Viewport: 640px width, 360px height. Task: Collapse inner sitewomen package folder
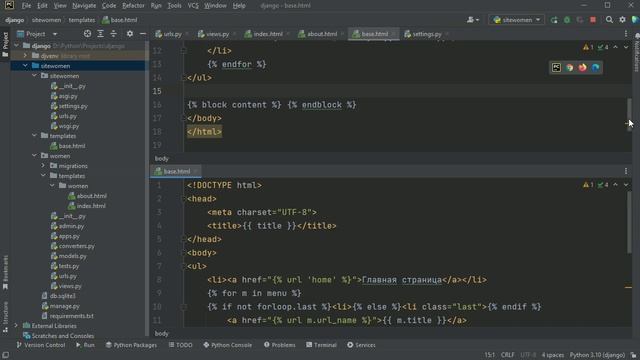pos(34,76)
